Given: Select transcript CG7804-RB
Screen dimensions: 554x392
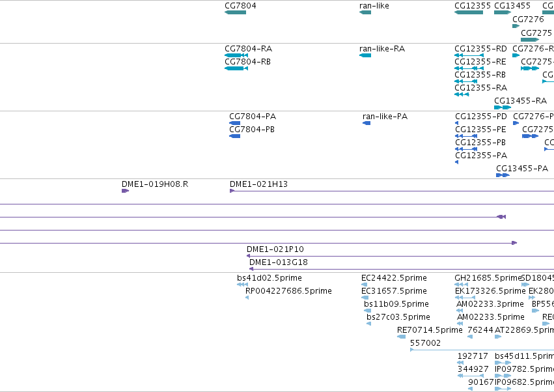Looking at the screenshot, I should [247, 61].
